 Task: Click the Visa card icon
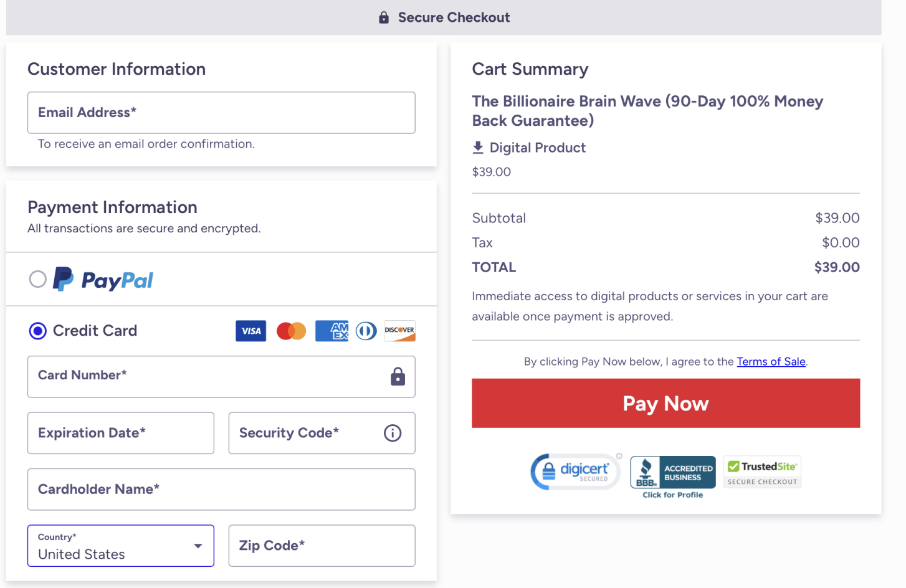250,331
